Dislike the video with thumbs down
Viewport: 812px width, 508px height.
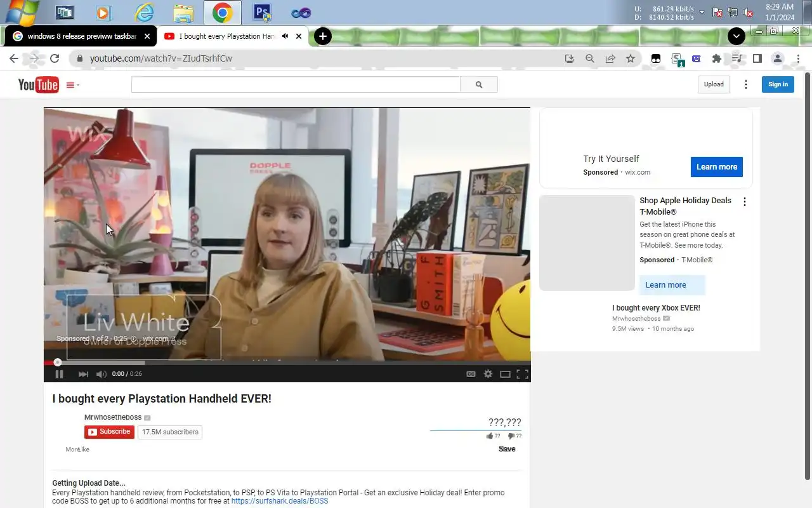(514, 436)
